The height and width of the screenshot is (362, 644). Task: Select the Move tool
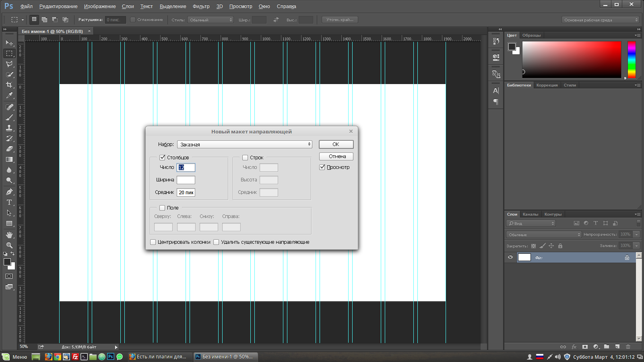9,43
